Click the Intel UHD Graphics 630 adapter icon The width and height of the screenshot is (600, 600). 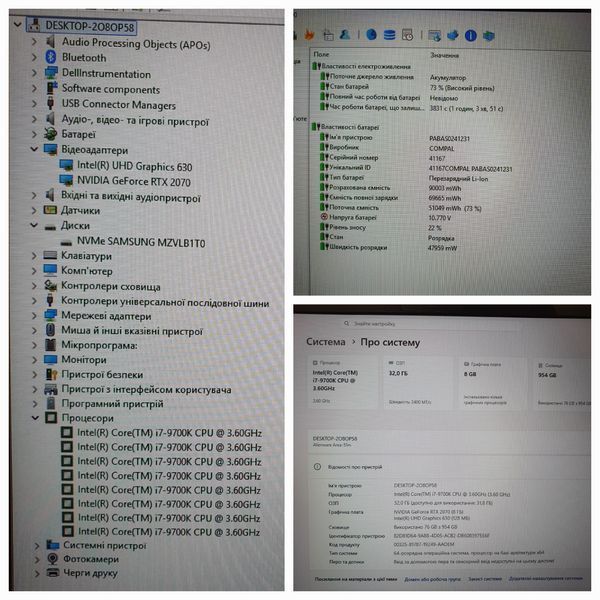click(x=66, y=165)
